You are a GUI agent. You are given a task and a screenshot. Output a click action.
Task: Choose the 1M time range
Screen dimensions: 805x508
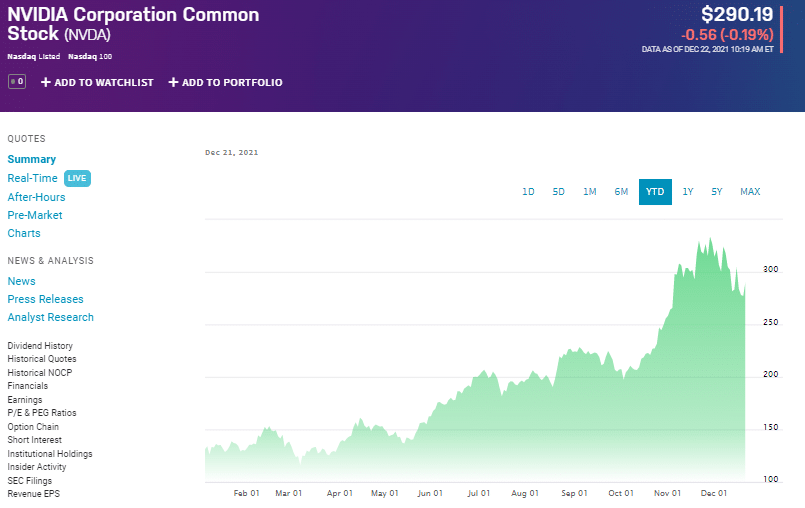590,192
